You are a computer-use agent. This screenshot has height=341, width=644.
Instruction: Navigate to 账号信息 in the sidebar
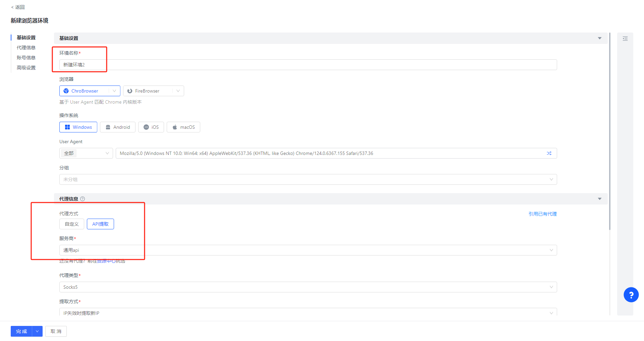(x=26, y=57)
